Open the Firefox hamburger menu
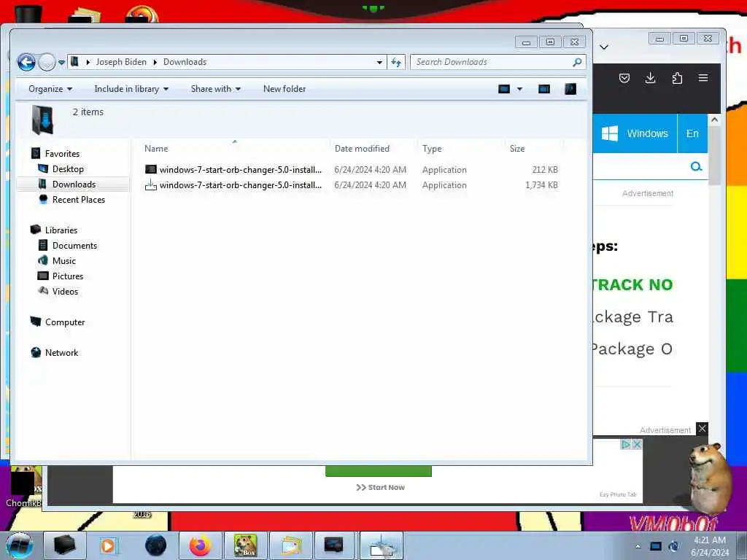 click(703, 77)
